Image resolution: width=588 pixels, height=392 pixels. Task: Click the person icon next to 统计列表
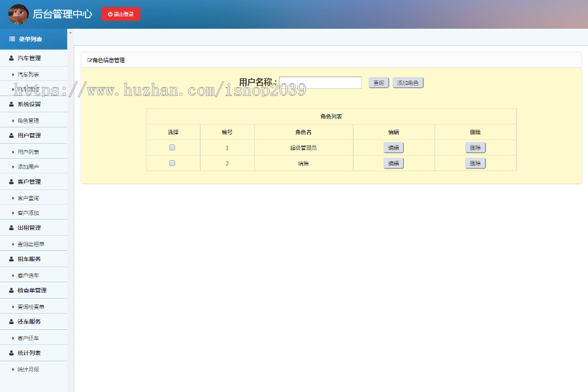[x=11, y=353]
